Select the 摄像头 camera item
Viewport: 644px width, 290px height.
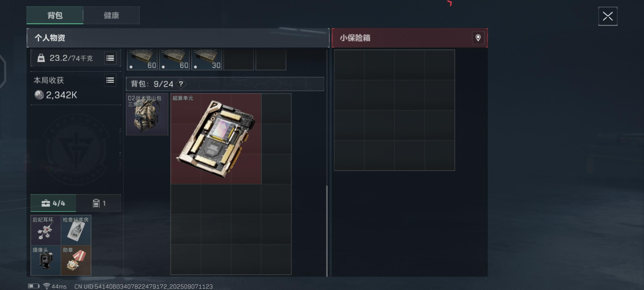point(46,260)
